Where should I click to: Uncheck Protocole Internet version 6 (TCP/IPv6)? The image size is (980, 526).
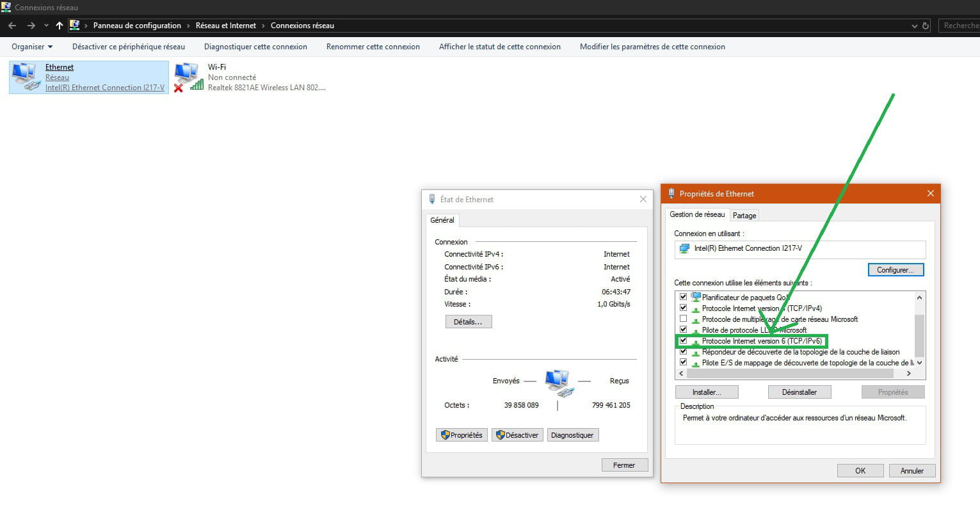tap(683, 341)
